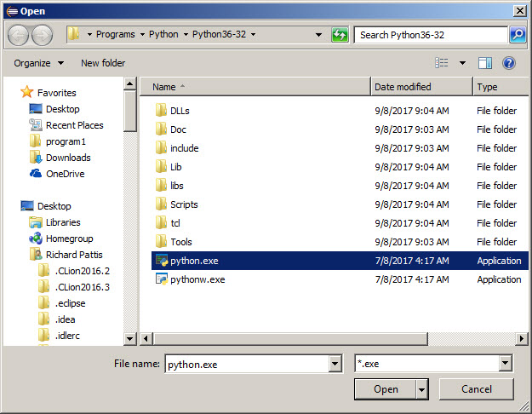
Task: Expand the Organize dropdown menu
Action: (39, 63)
